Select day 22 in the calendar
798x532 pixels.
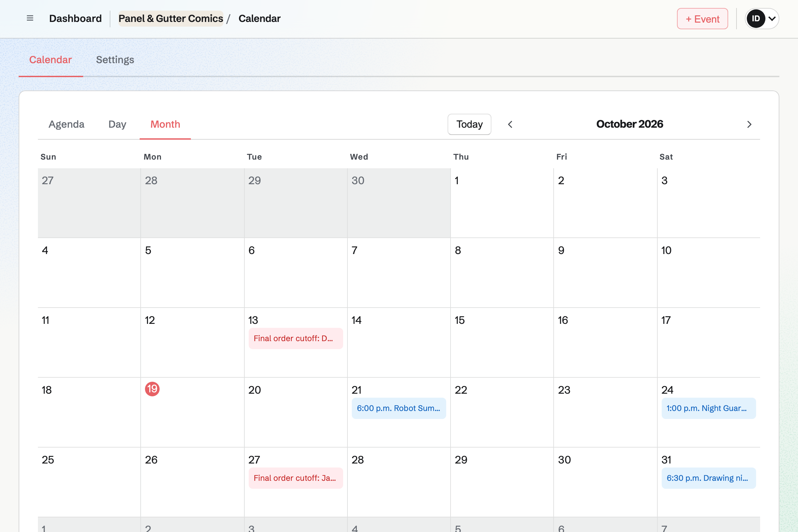coord(461,390)
